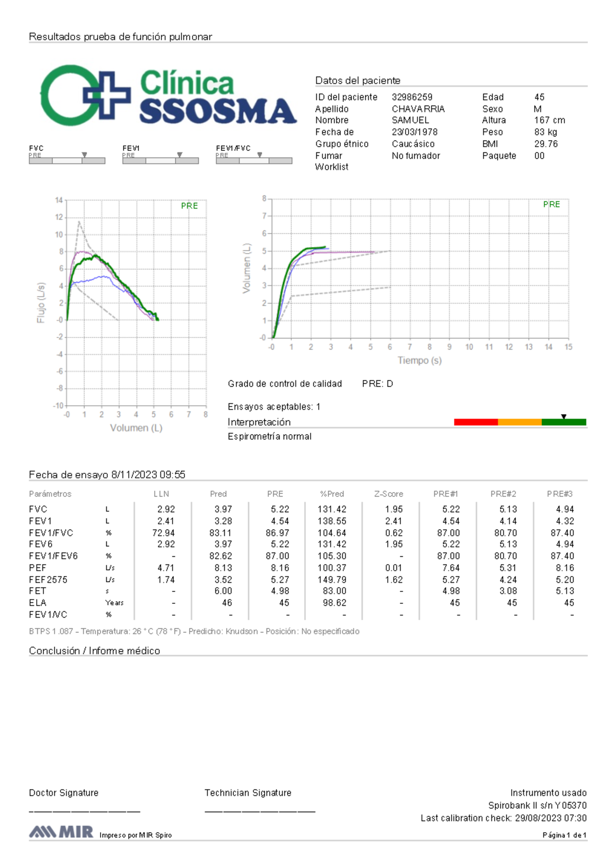Screen dimensions: 613x868
Task: Click the FET row label
Action: pyautogui.click(x=37, y=590)
